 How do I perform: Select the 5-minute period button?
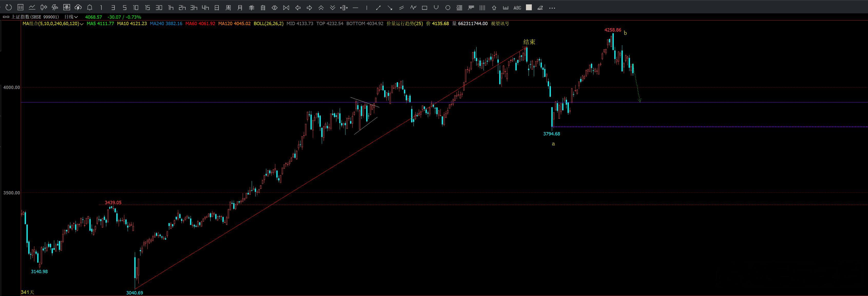(125, 7)
